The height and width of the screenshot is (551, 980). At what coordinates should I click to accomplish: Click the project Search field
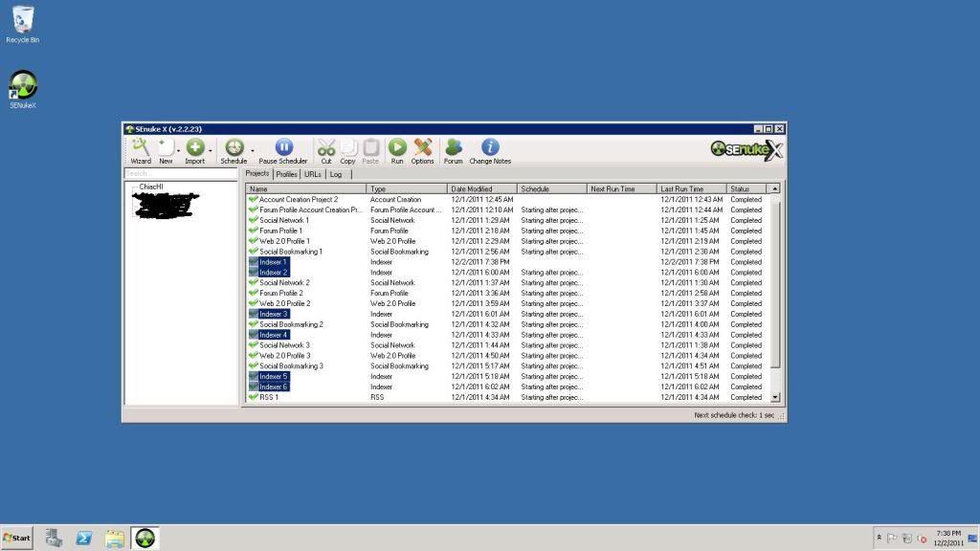pyautogui.click(x=181, y=174)
